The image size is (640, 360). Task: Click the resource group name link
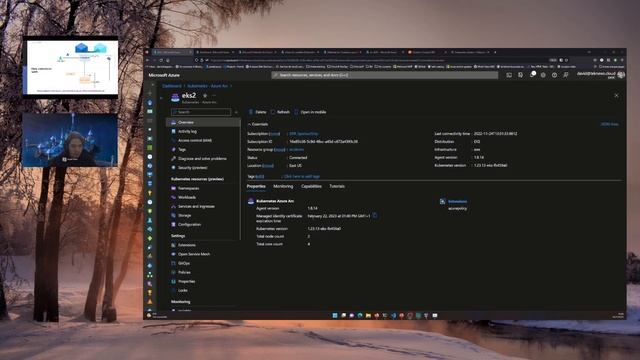[x=296, y=149]
